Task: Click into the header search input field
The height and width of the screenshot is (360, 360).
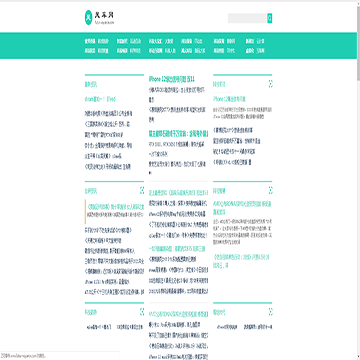Action: [x=247, y=18]
